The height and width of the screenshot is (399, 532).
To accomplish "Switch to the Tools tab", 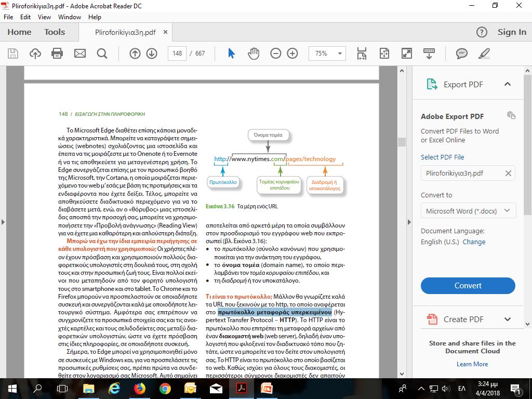I will 55,32.
